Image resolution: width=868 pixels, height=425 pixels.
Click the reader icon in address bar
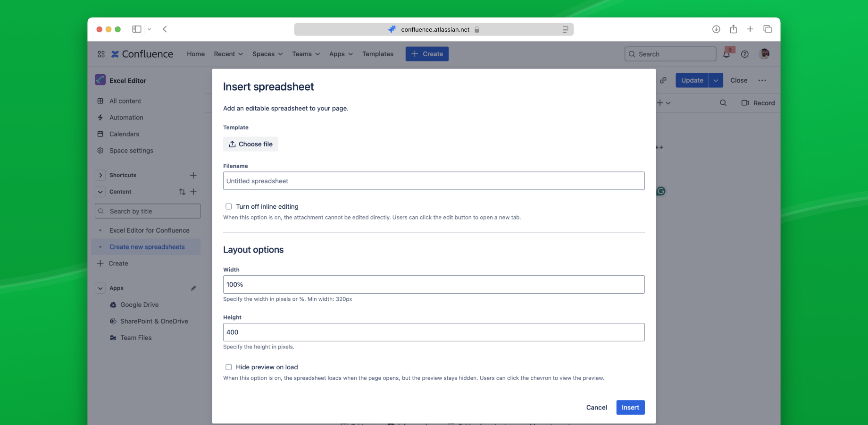[565, 29]
